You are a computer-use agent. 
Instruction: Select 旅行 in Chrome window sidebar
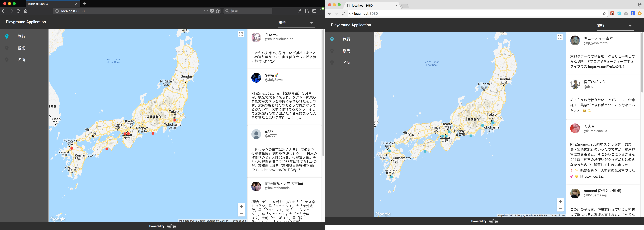(x=350, y=39)
